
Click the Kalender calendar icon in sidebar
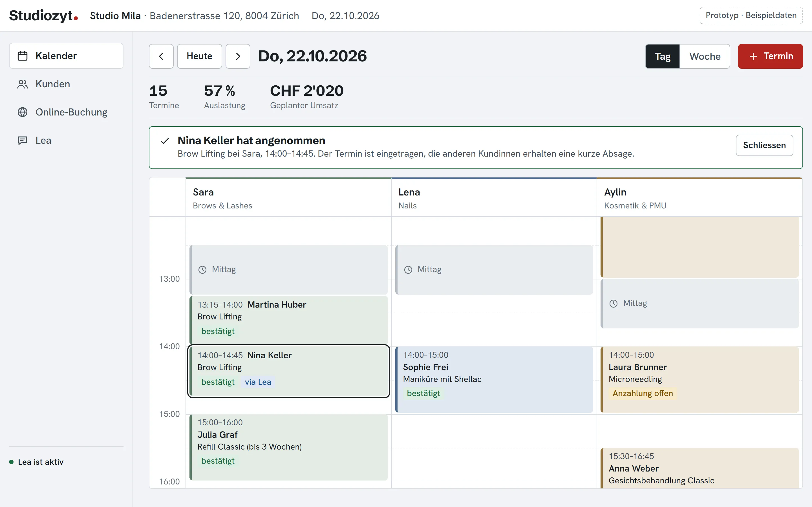tap(23, 56)
